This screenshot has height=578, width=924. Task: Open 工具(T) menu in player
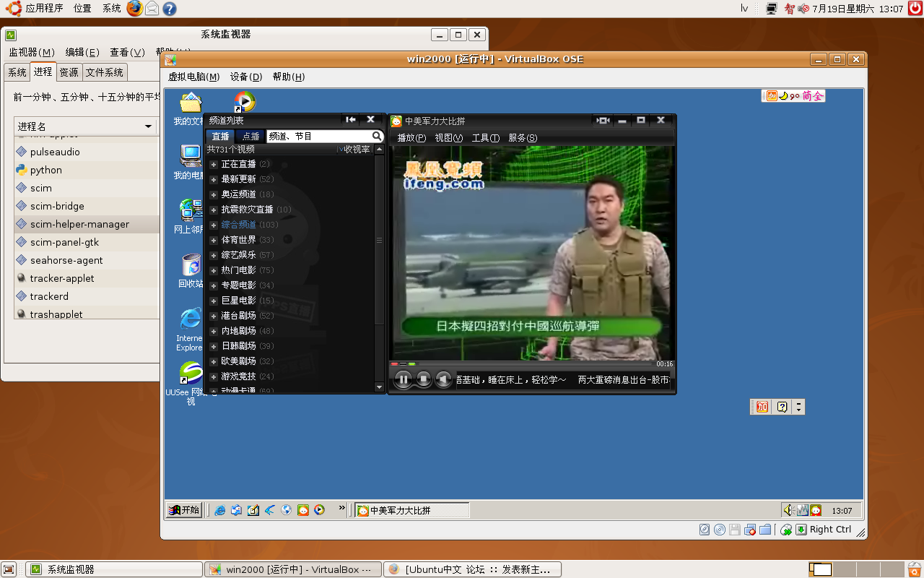coord(486,138)
